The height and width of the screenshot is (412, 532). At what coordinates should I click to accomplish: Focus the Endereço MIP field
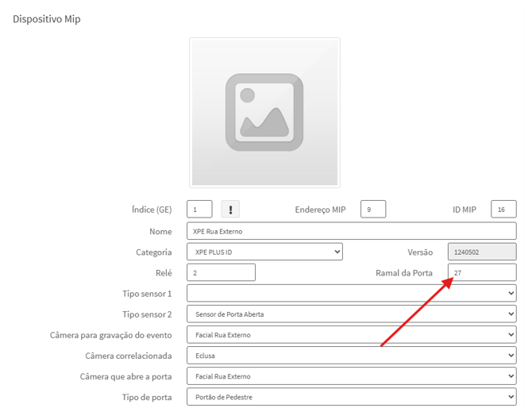(x=372, y=210)
